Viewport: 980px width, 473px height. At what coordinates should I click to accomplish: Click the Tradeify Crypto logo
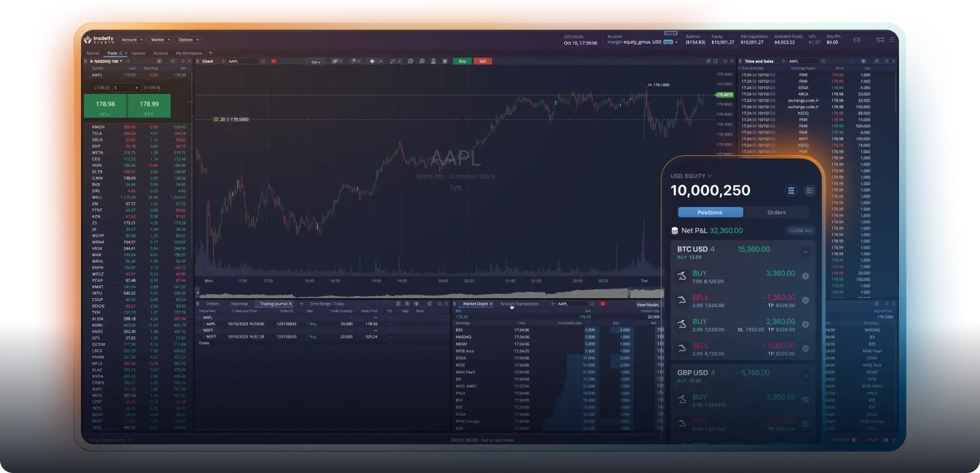coord(99,39)
